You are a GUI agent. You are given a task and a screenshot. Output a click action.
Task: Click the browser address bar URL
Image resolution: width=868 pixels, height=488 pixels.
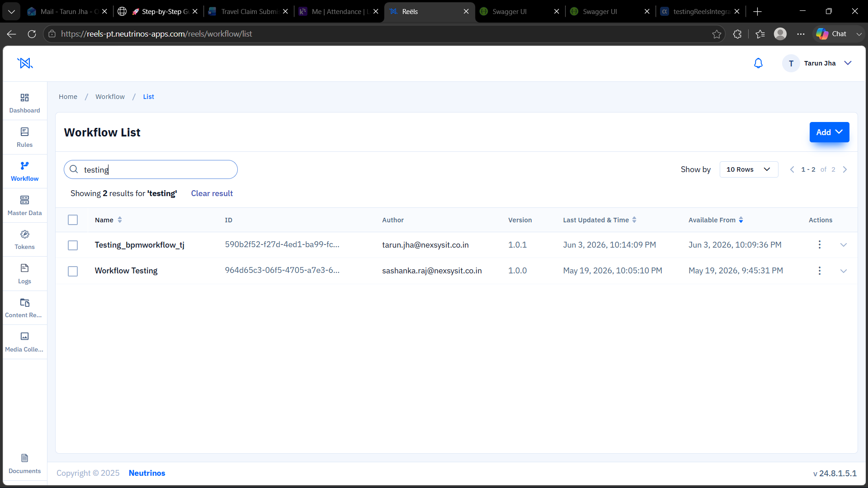click(156, 34)
